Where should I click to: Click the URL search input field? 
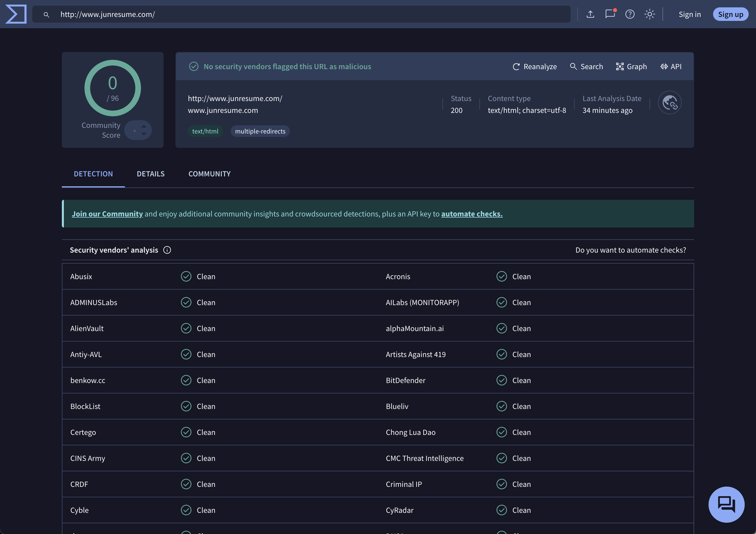(310, 14)
